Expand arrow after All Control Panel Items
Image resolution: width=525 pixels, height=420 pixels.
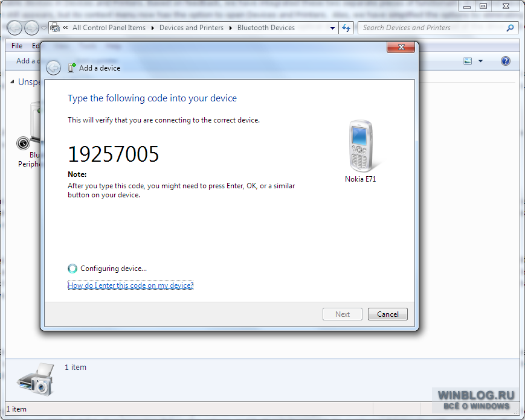click(x=152, y=28)
